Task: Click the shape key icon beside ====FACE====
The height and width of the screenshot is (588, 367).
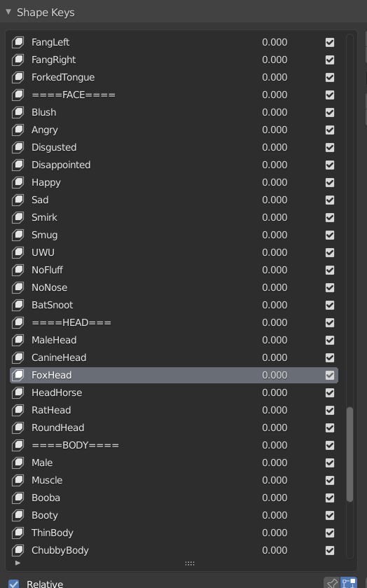Action: (x=18, y=95)
